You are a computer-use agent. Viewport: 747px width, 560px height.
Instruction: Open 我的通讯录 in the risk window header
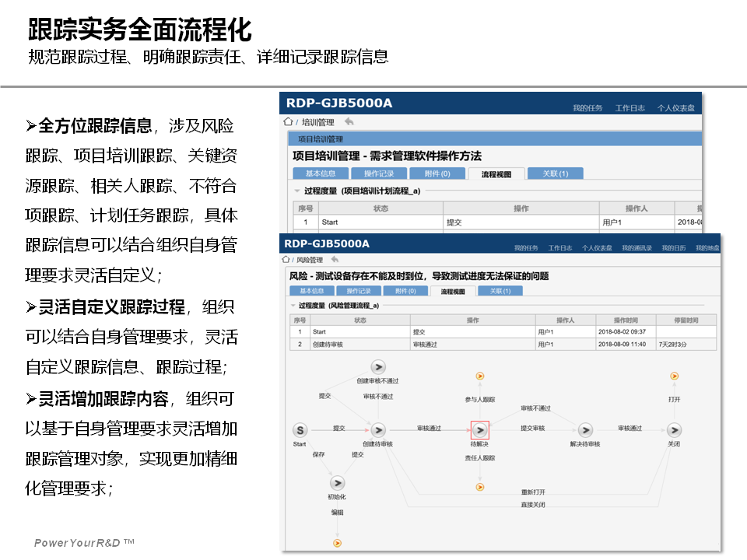pyautogui.click(x=637, y=248)
